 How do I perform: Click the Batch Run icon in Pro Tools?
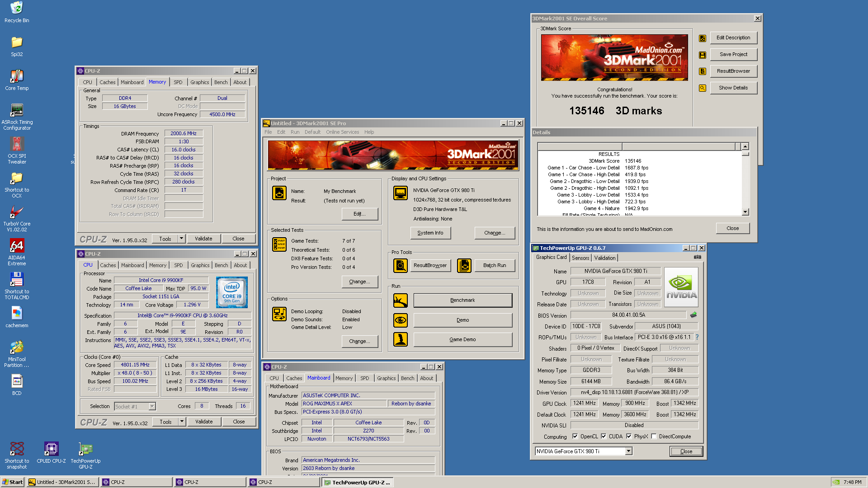tap(464, 266)
